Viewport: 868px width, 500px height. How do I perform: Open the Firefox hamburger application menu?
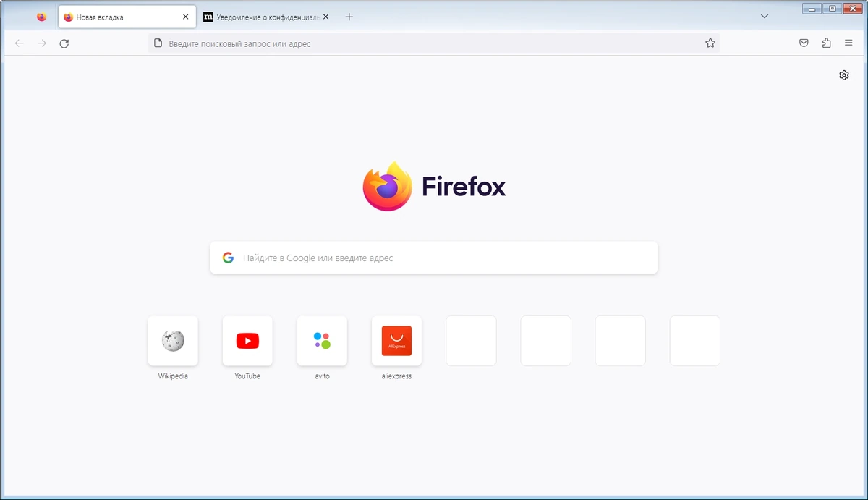click(x=848, y=43)
